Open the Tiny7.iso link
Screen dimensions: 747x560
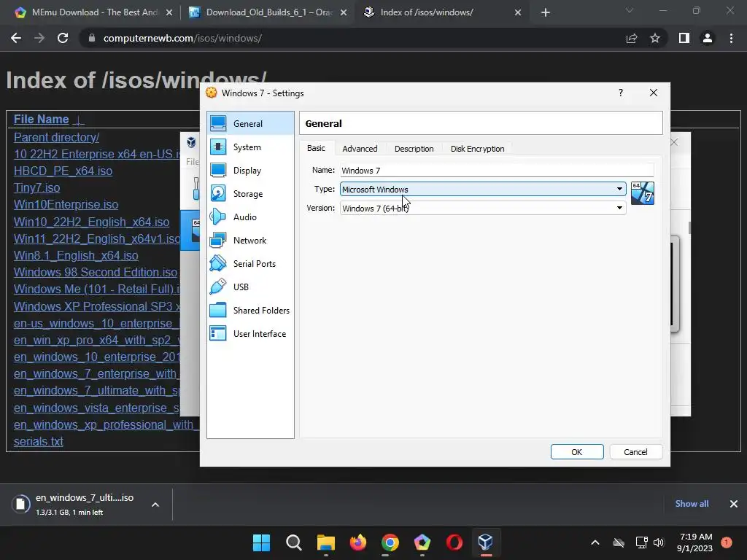[36, 187]
